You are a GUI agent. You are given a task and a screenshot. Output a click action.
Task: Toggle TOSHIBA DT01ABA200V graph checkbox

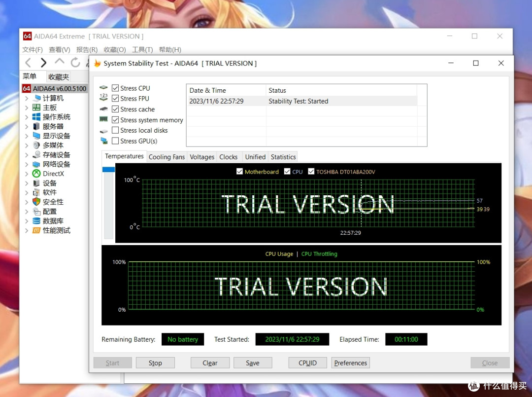311,171
